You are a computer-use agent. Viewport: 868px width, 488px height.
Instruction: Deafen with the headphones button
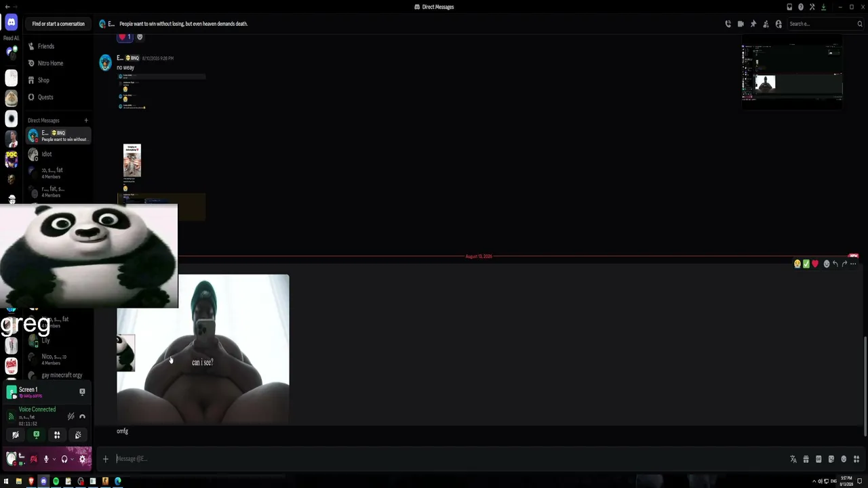[x=64, y=459]
